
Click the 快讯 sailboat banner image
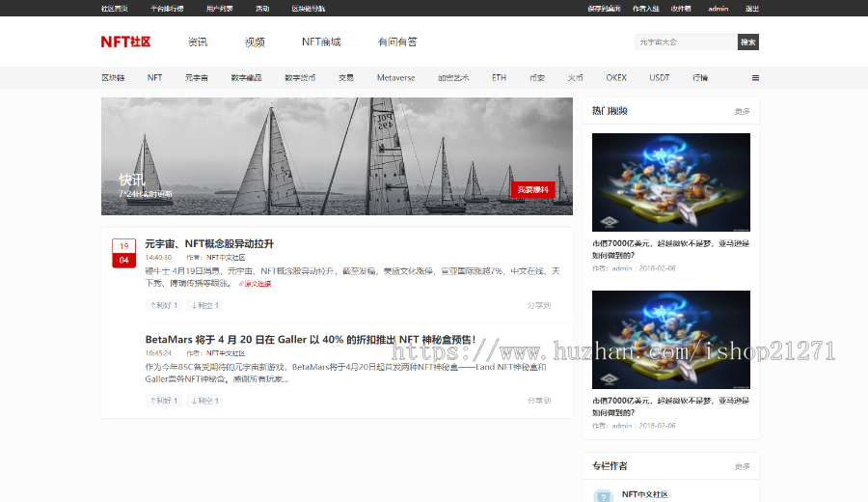337,156
